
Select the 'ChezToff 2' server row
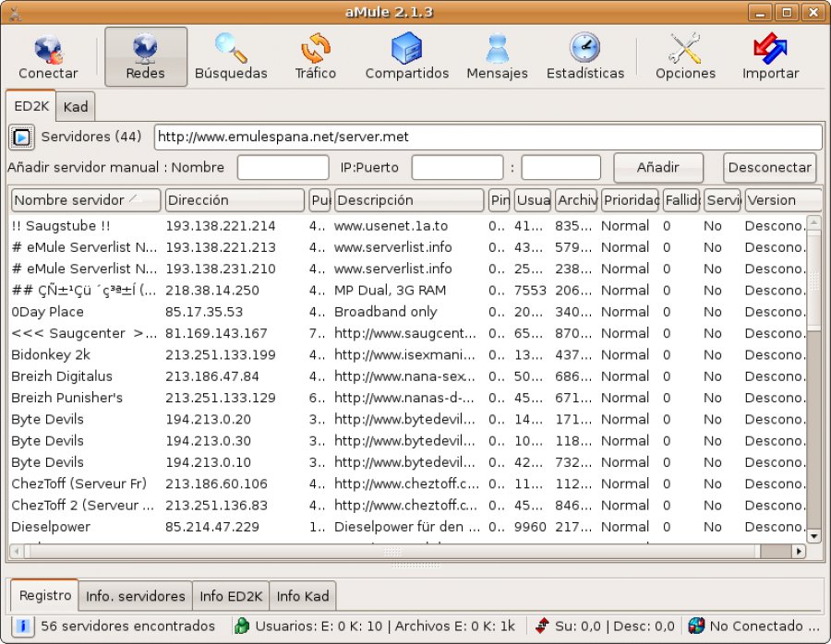coord(408,506)
